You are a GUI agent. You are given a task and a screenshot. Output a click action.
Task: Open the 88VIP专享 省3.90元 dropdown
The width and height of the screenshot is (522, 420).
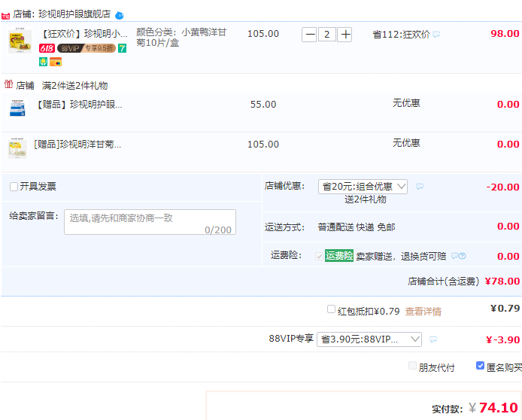pyautogui.click(x=369, y=339)
